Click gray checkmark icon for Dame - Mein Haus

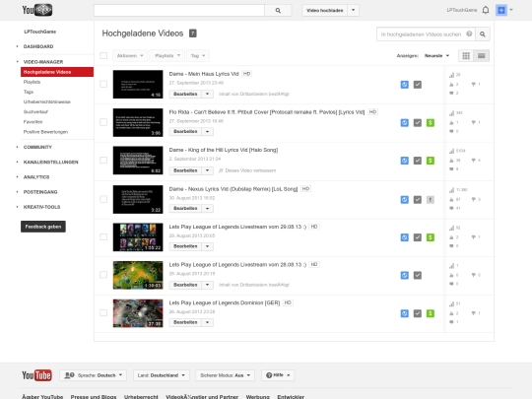(x=418, y=85)
